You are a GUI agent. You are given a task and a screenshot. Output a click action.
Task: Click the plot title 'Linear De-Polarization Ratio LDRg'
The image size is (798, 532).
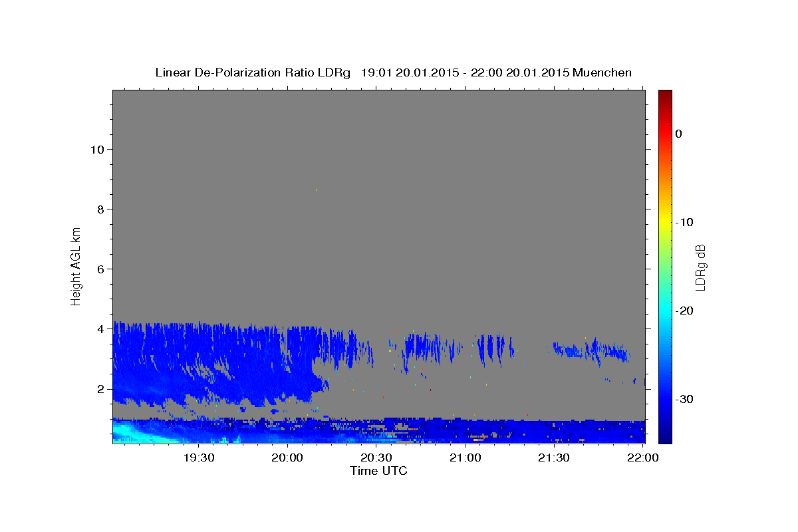[253, 72]
